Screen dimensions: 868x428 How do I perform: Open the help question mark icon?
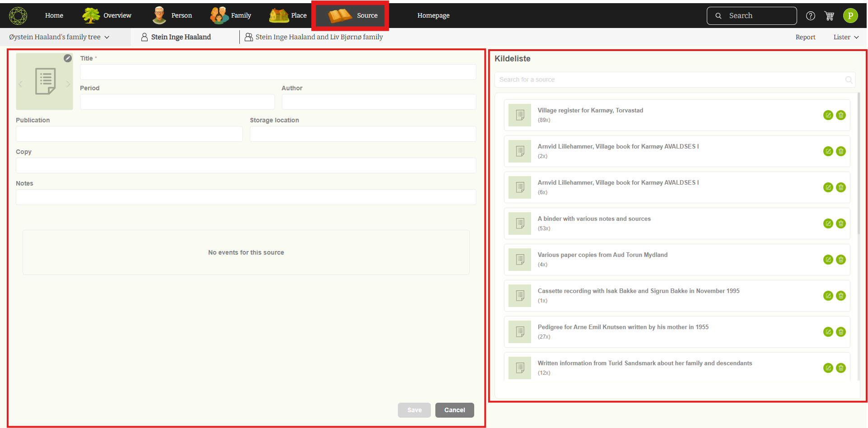click(x=811, y=16)
